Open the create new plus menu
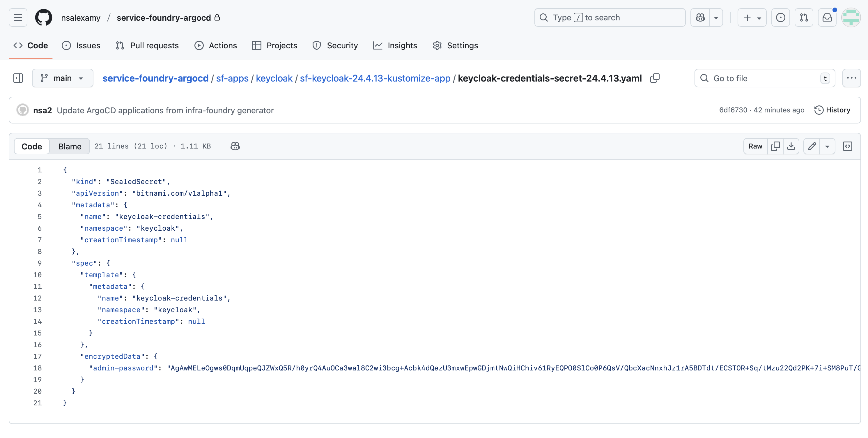This screenshot has width=868, height=438. pyautogui.click(x=752, y=17)
